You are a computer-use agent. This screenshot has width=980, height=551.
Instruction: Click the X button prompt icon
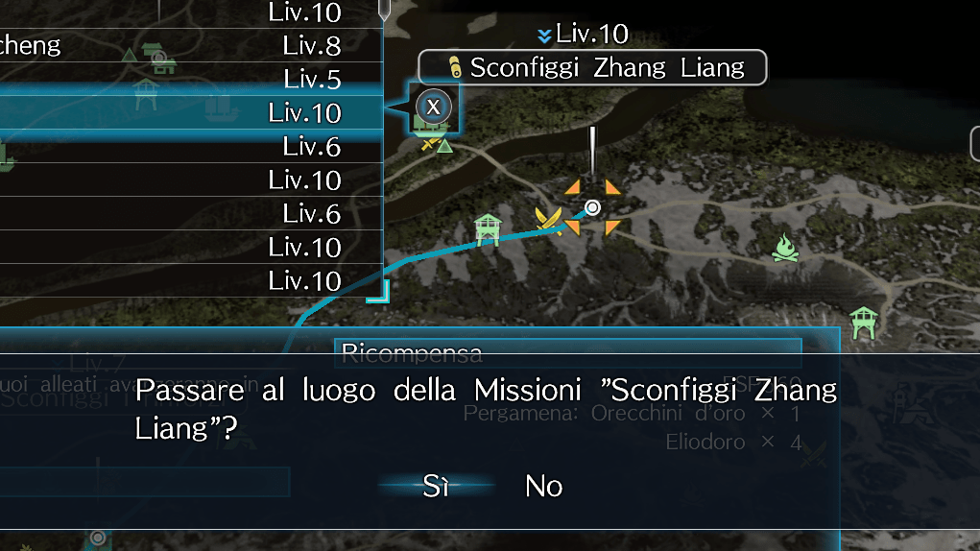coord(433,107)
